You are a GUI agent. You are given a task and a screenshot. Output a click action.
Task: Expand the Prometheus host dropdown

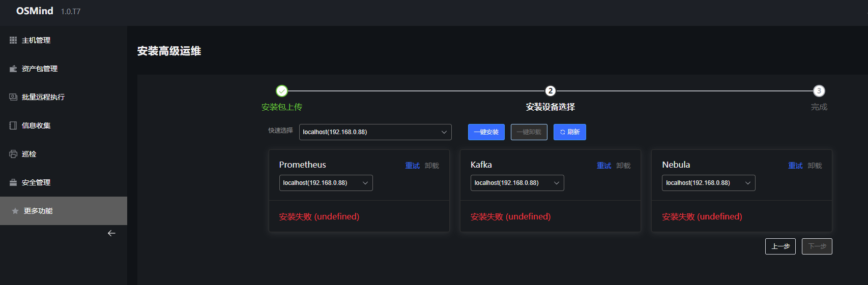[x=326, y=183]
